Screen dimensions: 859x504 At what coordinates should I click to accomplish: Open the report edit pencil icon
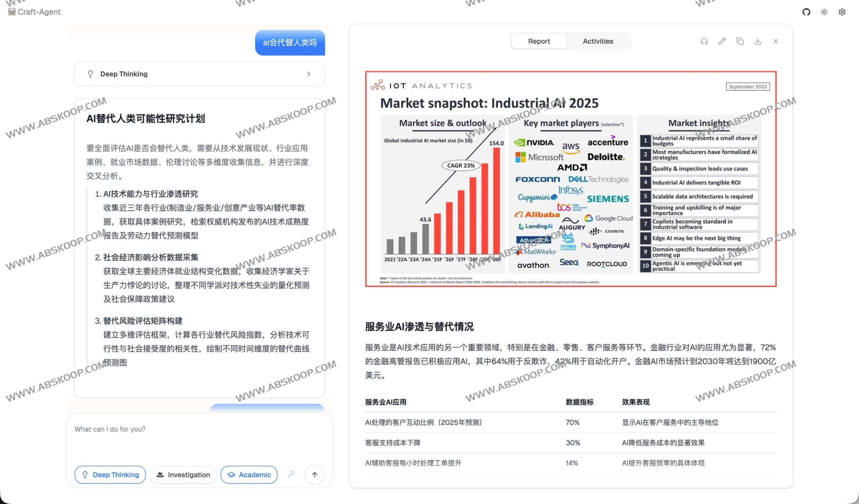722,41
